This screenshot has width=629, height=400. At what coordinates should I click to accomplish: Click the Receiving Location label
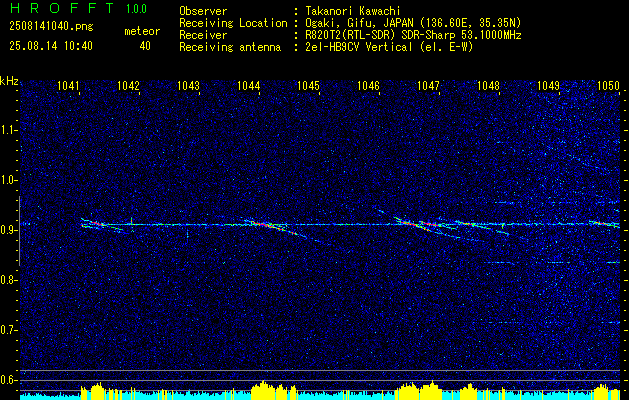[x=233, y=23]
